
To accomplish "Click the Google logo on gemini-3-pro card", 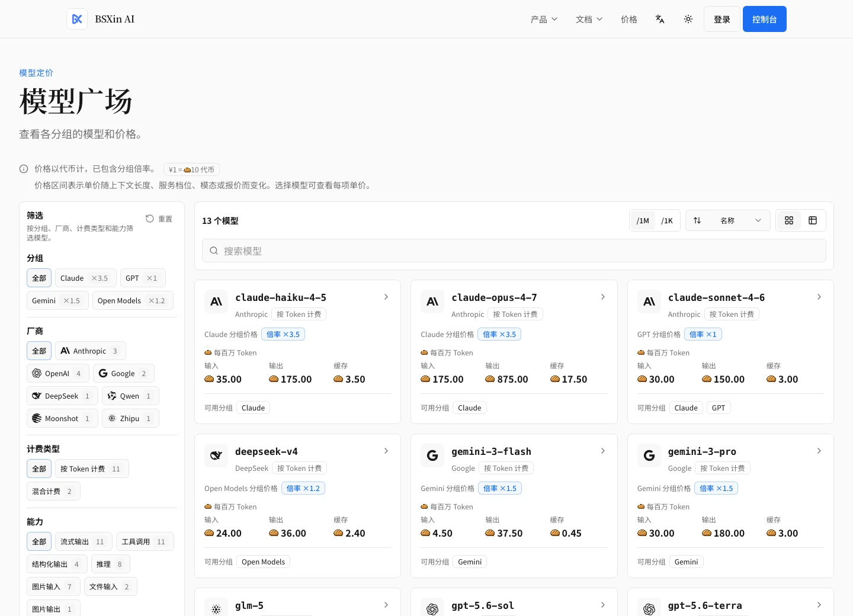I will (x=649, y=455).
